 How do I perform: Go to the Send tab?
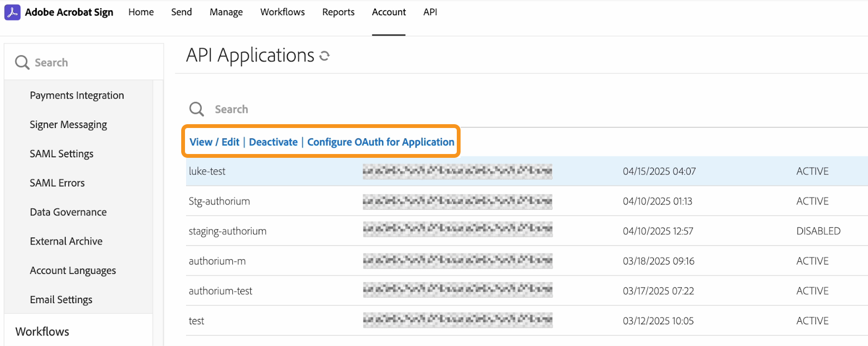[x=181, y=12]
